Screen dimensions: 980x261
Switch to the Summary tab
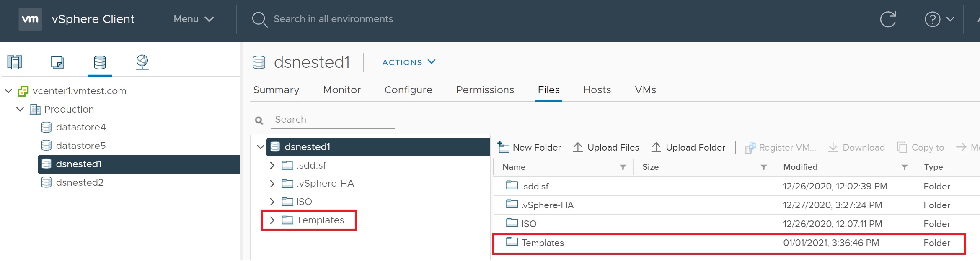click(x=276, y=90)
